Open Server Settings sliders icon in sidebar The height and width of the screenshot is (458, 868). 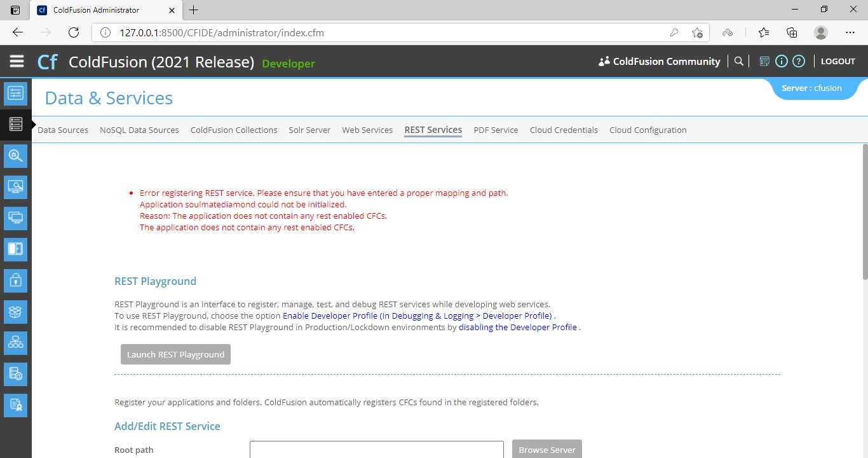coord(15,94)
